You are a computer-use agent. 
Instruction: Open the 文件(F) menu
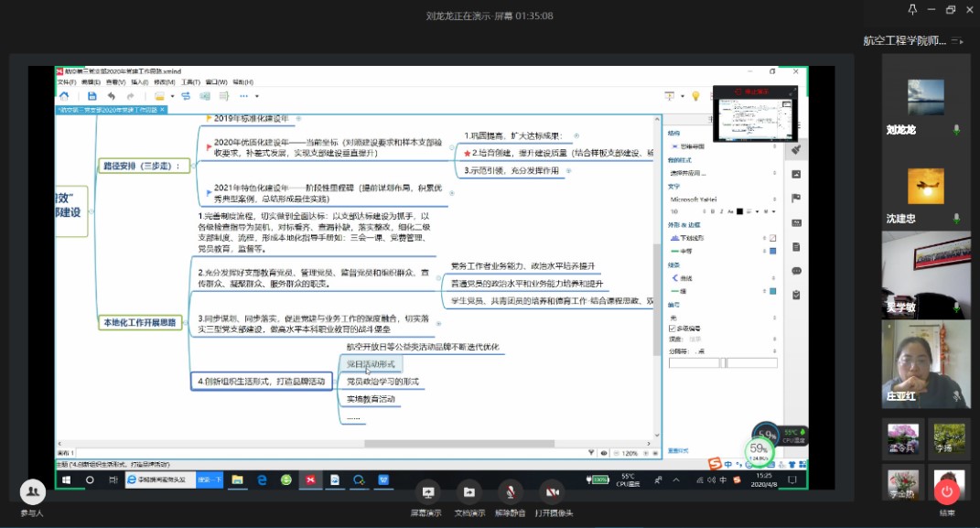(x=66, y=81)
